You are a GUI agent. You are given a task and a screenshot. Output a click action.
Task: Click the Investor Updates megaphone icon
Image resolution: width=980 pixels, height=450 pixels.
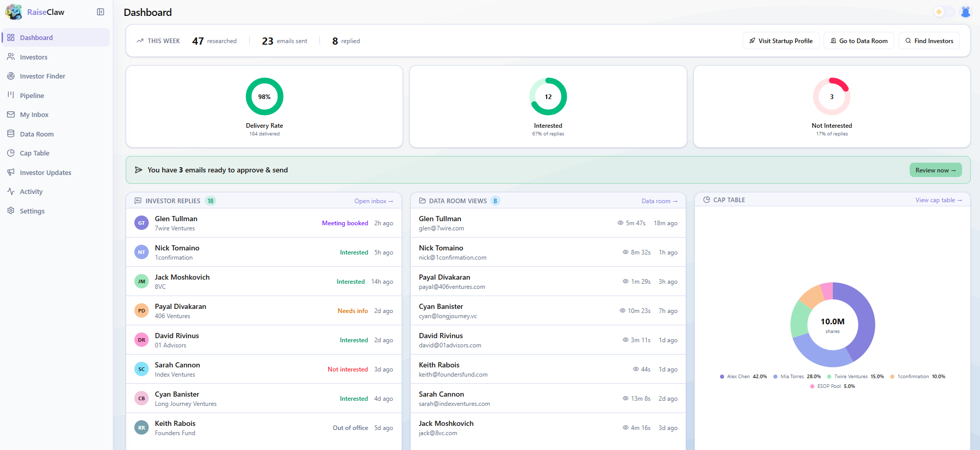click(11, 172)
